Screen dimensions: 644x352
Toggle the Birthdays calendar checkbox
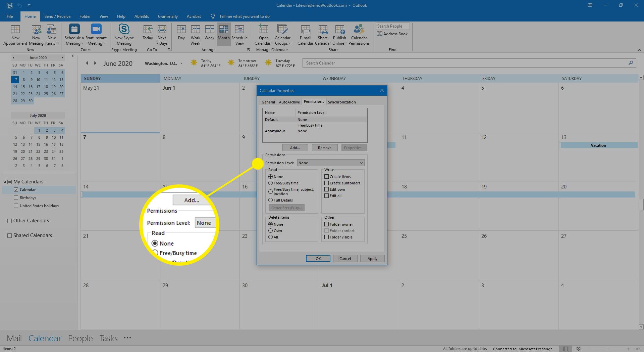tap(16, 198)
